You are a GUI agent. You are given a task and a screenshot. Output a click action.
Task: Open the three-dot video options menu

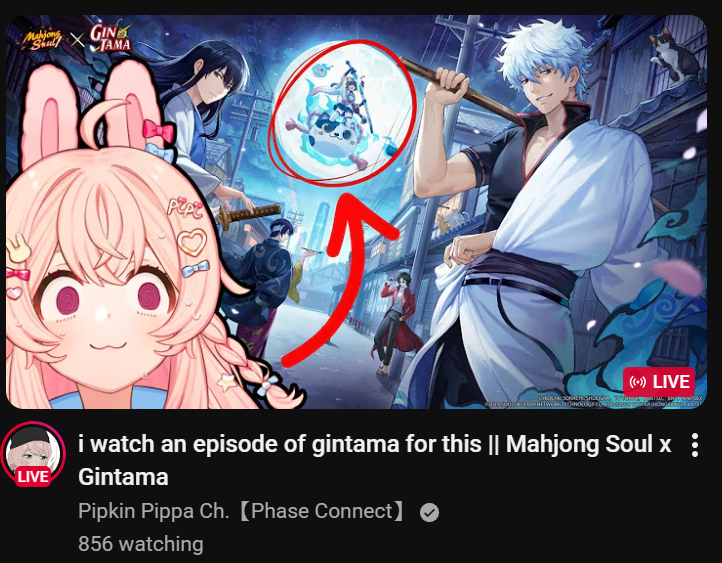[x=695, y=445]
